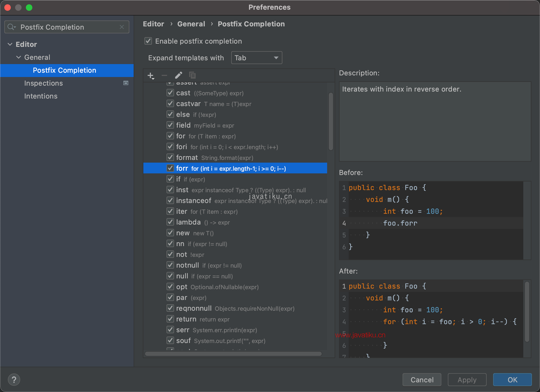The height and width of the screenshot is (392, 540).
Task: Toggle the forr template checkbox
Action: [x=170, y=168]
